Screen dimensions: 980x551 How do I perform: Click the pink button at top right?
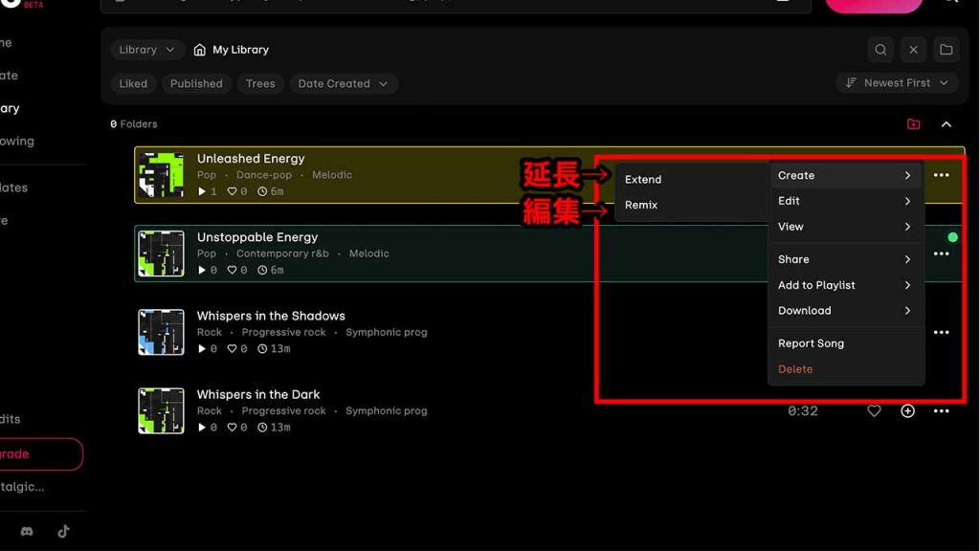point(874,6)
